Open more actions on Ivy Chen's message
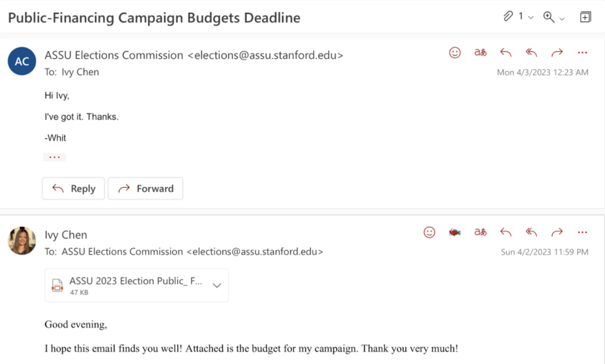The width and height of the screenshot is (605, 364). coord(582,232)
